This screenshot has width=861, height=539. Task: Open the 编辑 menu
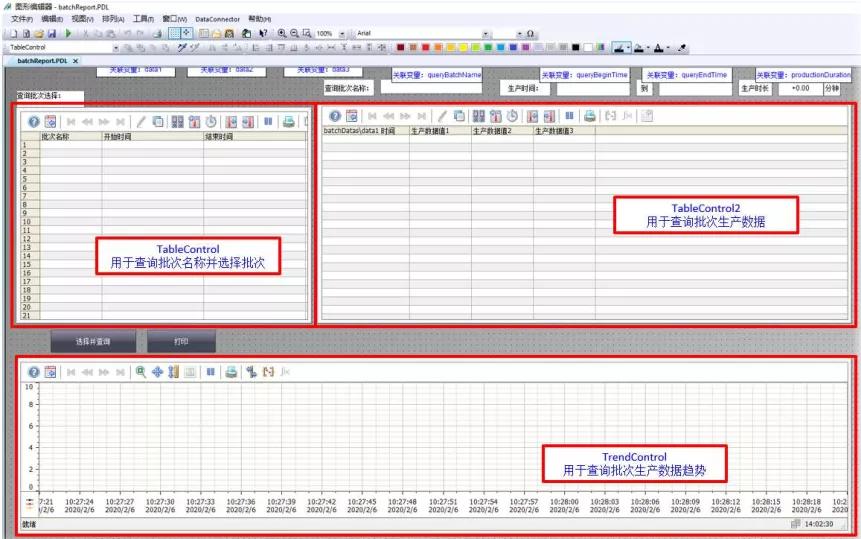click(52, 19)
